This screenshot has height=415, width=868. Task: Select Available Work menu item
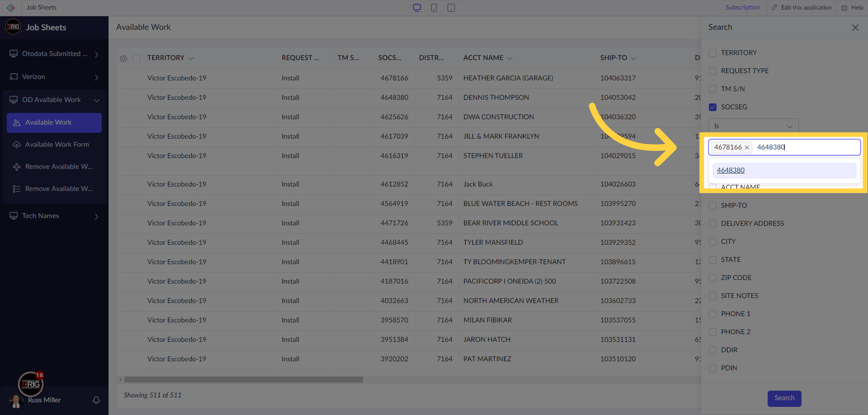pos(54,123)
